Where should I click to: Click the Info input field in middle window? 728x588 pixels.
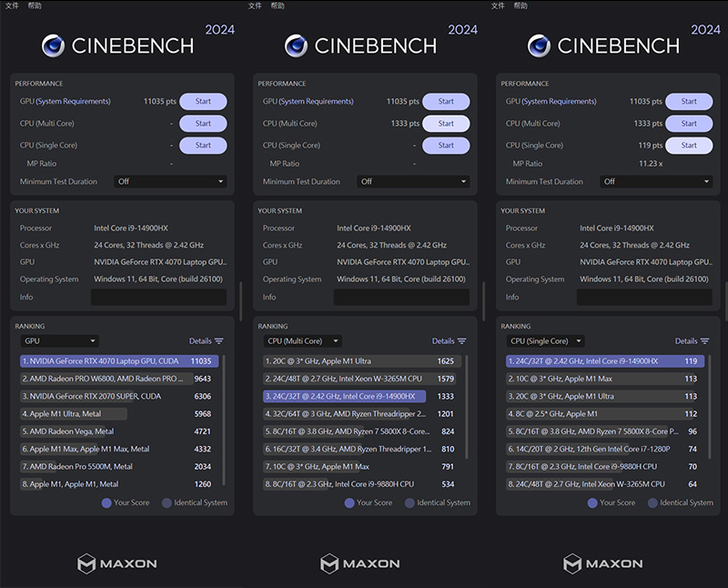pos(401,298)
